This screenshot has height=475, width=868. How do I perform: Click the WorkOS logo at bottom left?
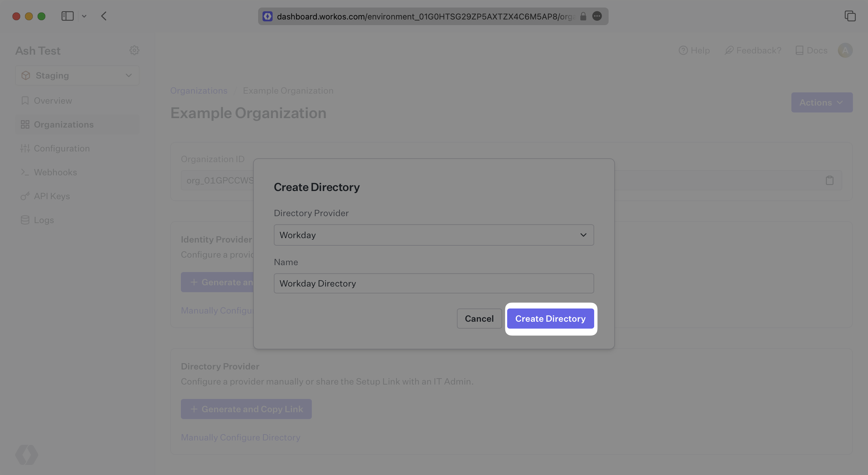tap(27, 455)
